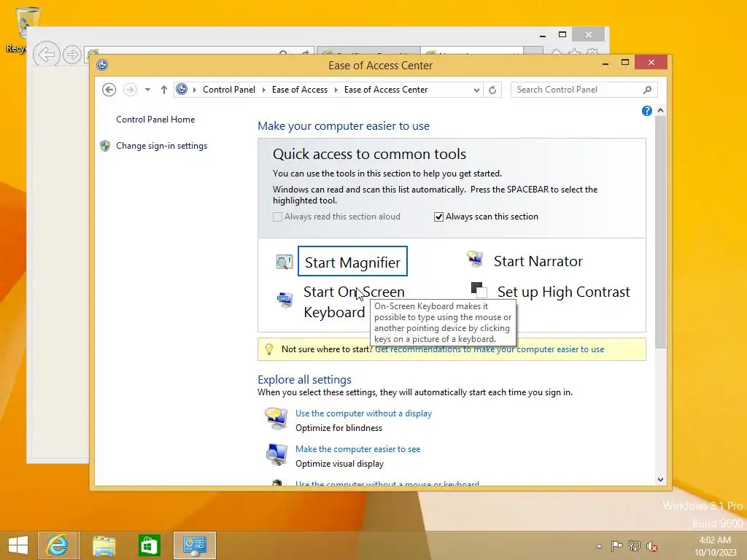Click the Ease of Access icon in address bar
Image resolution: width=747 pixels, height=560 pixels.
click(182, 89)
